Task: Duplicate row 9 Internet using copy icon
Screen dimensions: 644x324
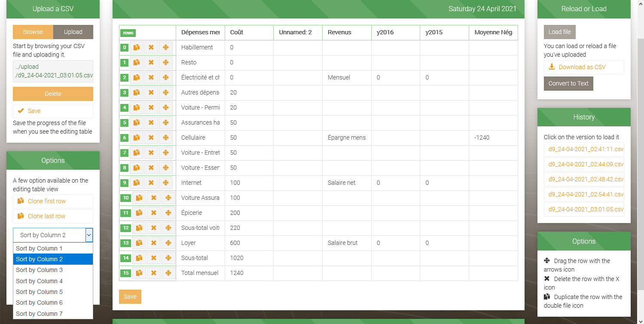Action: coord(137,183)
